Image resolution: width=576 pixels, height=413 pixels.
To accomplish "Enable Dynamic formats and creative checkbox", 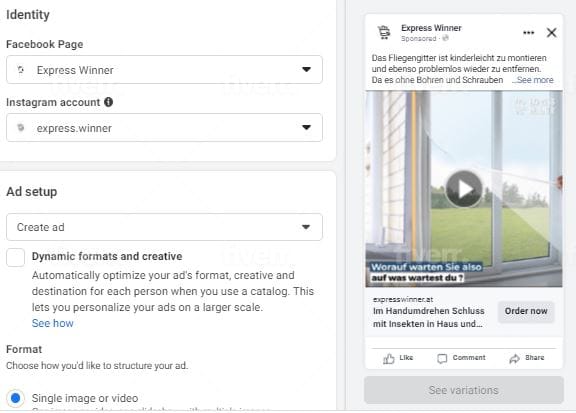I will 15,257.
